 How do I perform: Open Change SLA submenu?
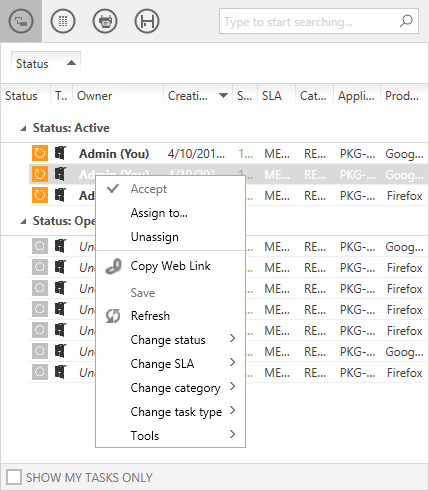click(170, 364)
